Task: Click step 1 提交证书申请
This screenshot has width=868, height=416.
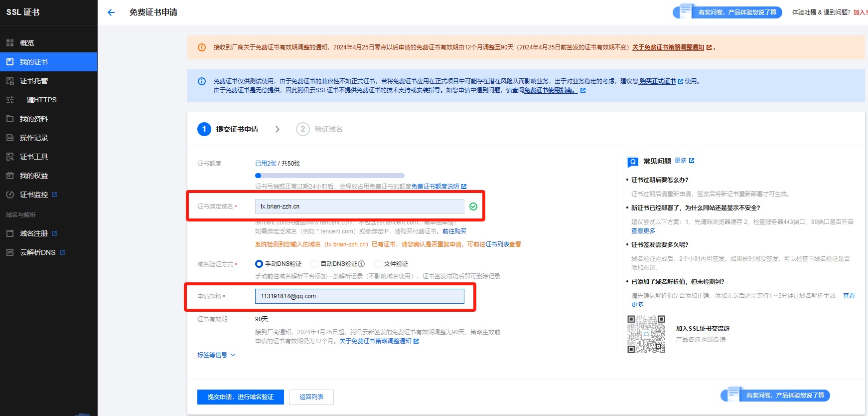Action: [228, 129]
